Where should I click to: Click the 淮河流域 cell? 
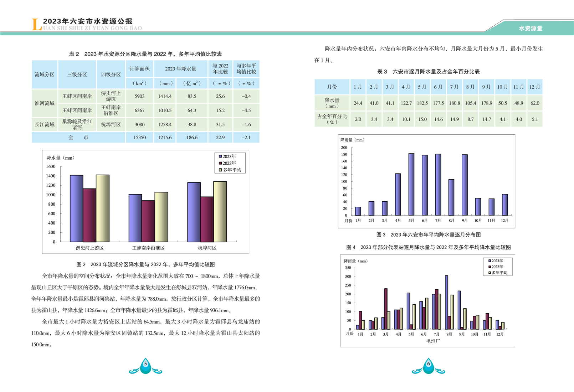[x=45, y=103]
